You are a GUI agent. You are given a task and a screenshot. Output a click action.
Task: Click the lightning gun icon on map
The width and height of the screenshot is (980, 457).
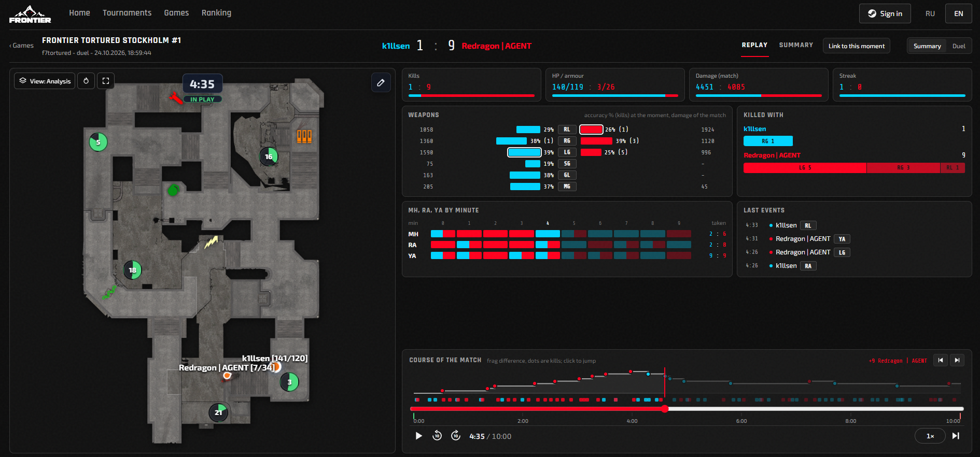click(211, 242)
